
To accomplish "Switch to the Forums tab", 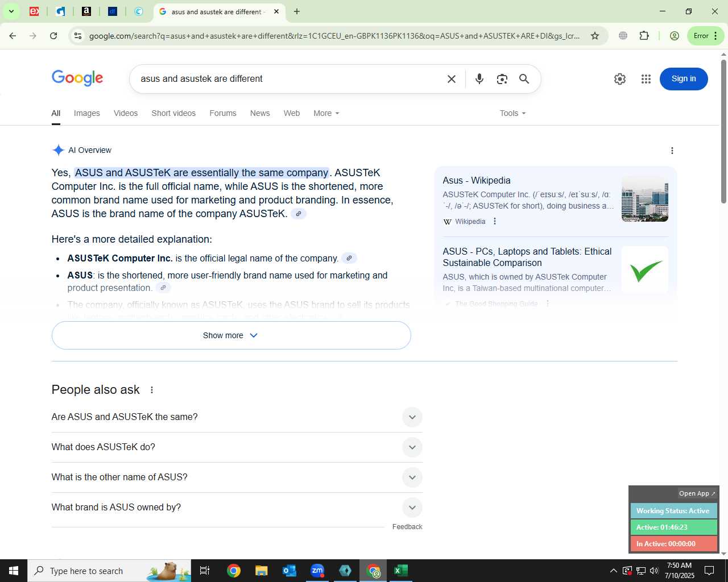I will coord(223,113).
